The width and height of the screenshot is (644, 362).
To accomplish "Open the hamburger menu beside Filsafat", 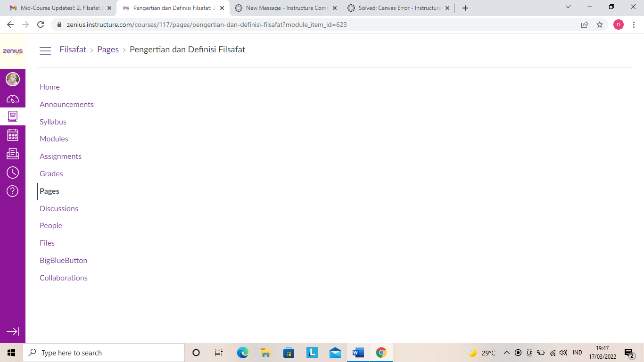I will point(45,50).
